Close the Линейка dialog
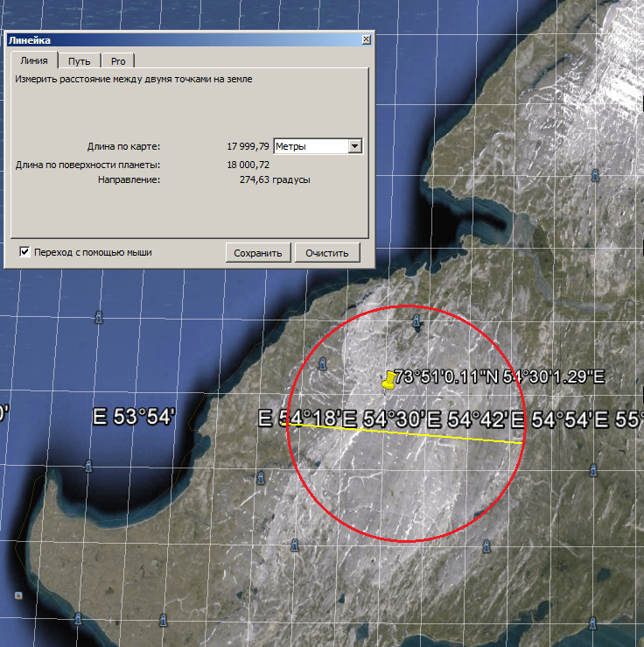Screen dimensions: 644x647 click(x=366, y=39)
